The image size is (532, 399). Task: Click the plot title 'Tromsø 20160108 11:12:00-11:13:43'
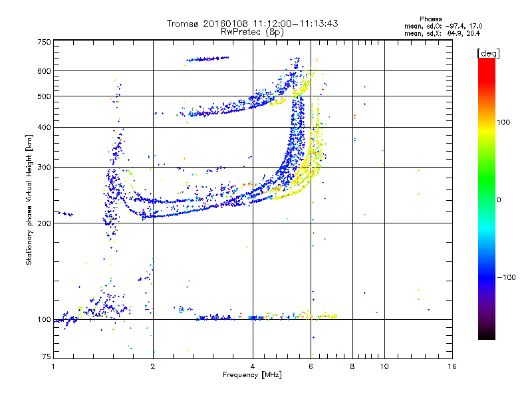252,23
